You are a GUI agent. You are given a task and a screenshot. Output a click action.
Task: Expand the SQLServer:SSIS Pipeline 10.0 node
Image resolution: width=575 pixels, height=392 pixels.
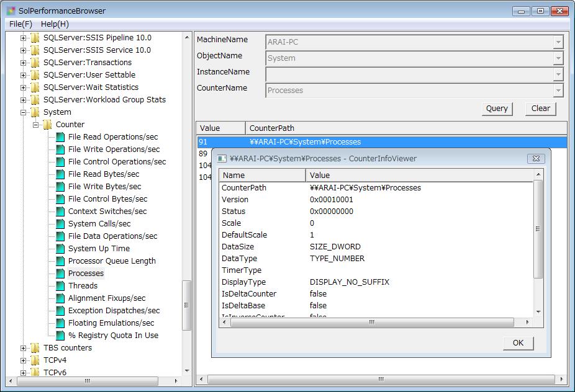[x=23, y=38]
